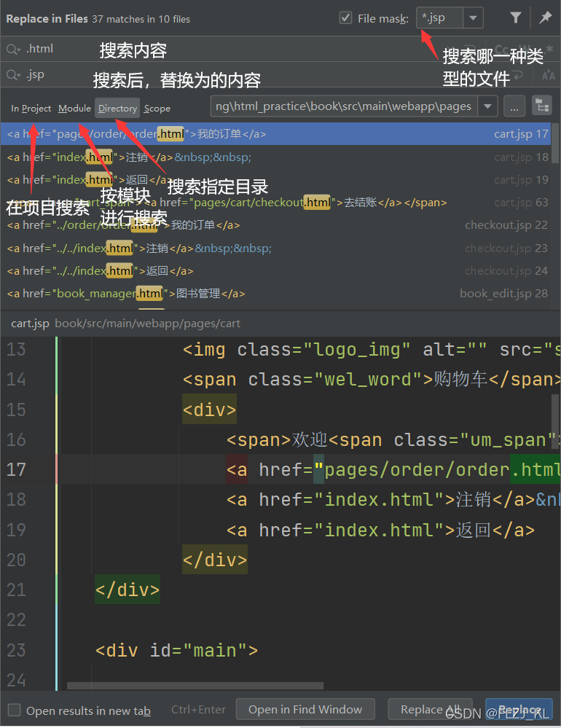Click the *.jsp file mask field
This screenshot has width=561, height=728.
pyautogui.click(x=440, y=18)
